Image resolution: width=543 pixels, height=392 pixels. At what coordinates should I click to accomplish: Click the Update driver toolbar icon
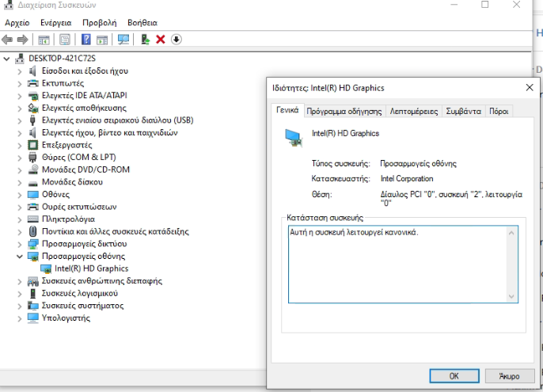coord(146,40)
